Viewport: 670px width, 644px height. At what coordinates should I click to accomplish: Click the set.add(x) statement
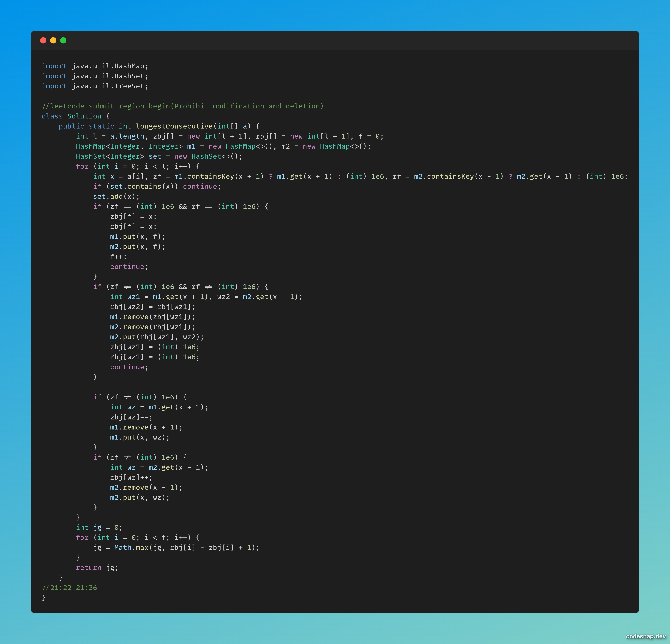tap(116, 196)
